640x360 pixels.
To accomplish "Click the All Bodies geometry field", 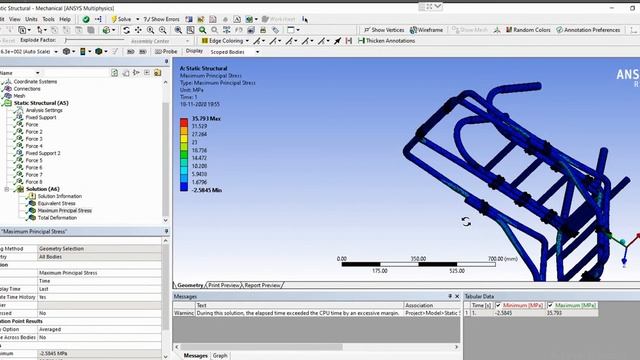I will click(100, 257).
